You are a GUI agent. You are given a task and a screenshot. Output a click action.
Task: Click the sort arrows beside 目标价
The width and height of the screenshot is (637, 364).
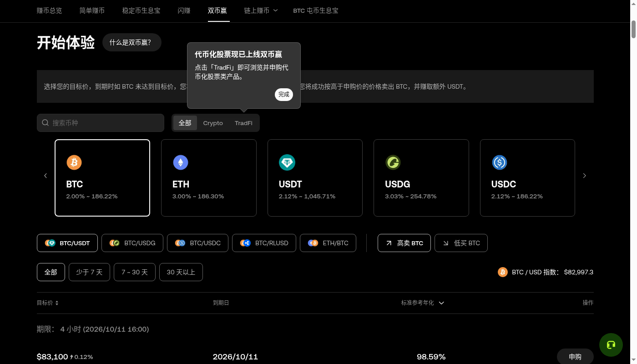pyautogui.click(x=57, y=303)
